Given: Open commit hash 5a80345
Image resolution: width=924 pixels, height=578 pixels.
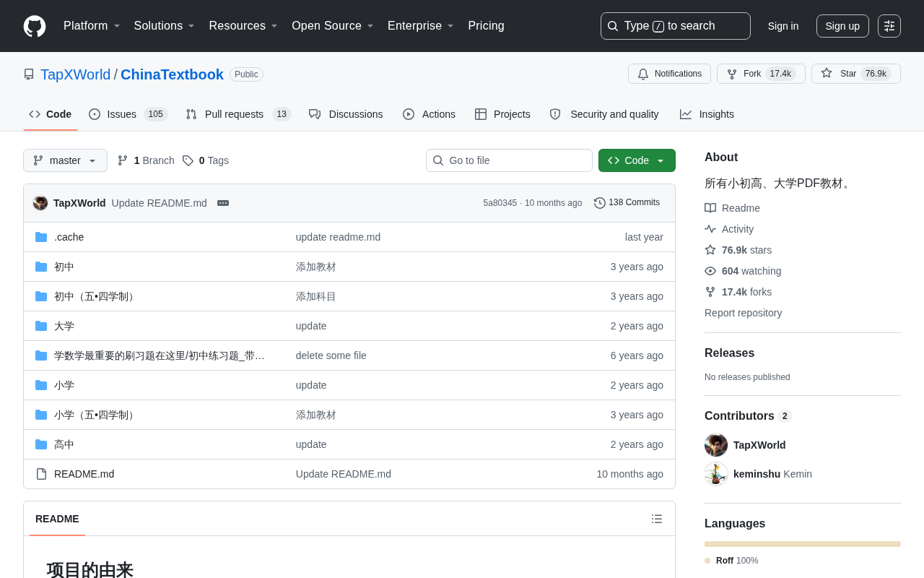Looking at the screenshot, I should [500, 203].
